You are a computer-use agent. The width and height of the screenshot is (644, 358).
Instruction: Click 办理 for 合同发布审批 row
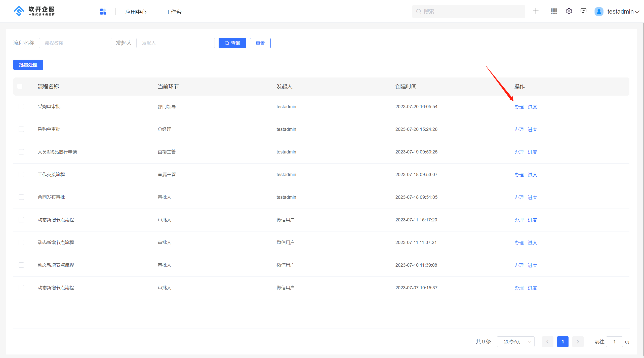519,197
